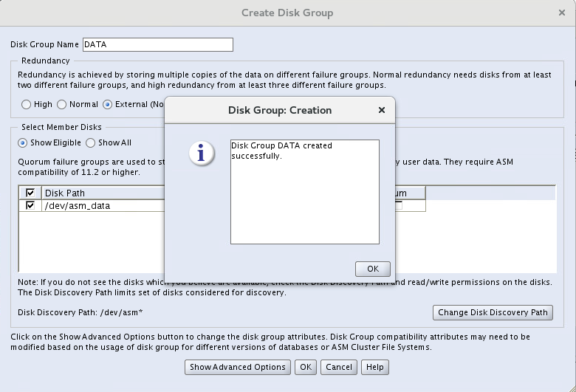
Task: Toggle the select-all checkbox in the table header
Action: point(30,193)
